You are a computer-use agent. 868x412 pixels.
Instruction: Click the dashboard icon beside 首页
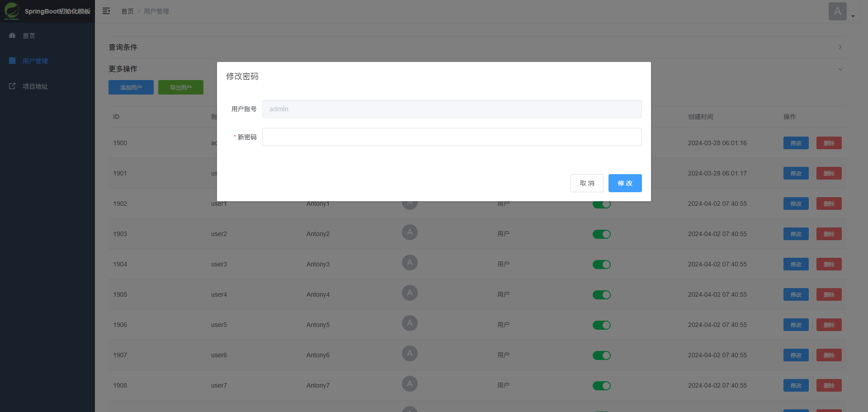coord(12,35)
